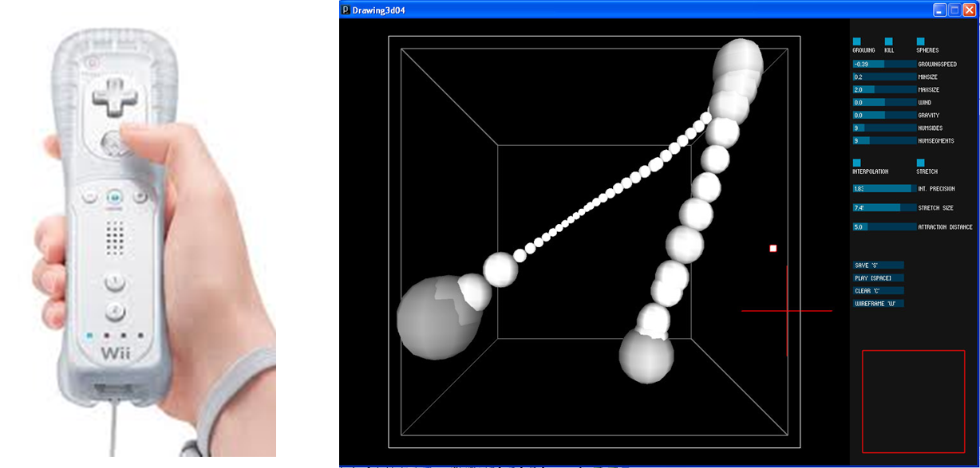Click the CLEAR 'C' button
This screenshot has width=980, height=468.
[x=878, y=290]
